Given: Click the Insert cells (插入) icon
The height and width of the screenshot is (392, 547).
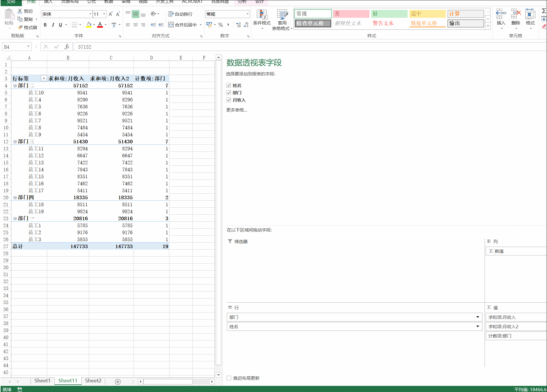Looking at the screenshot, I should click(501, 14).
